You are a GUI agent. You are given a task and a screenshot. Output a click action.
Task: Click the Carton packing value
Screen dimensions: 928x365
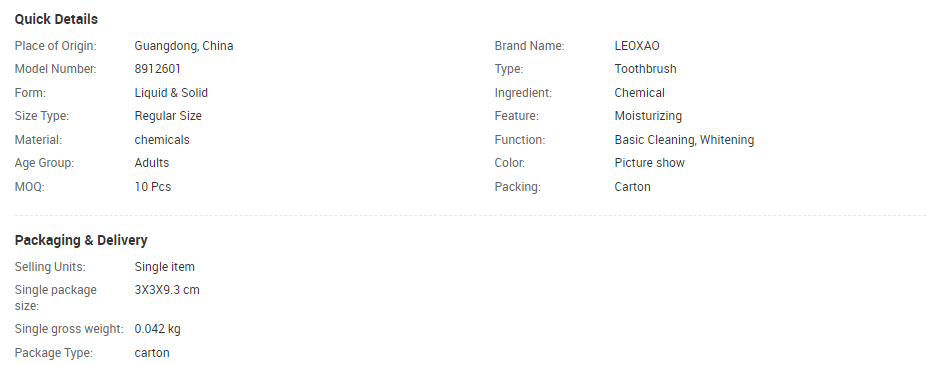(x=632, y=187)
